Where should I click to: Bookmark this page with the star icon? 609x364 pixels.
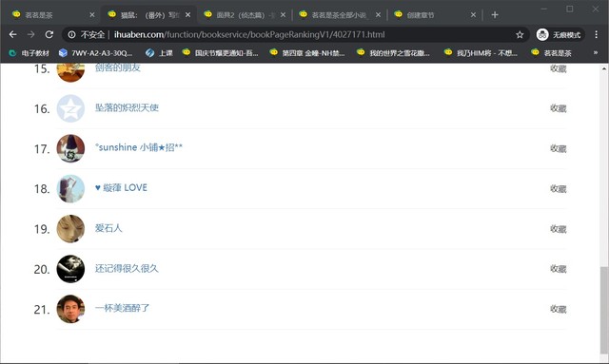click(520, 35)
